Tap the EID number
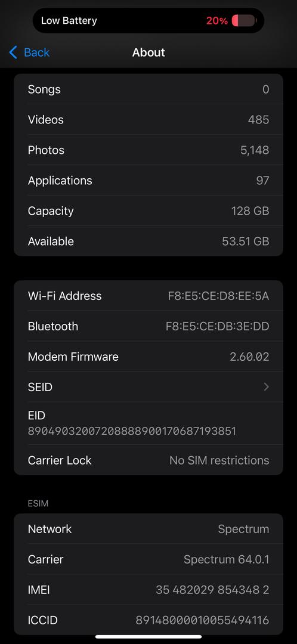 [x=132, y=431]
